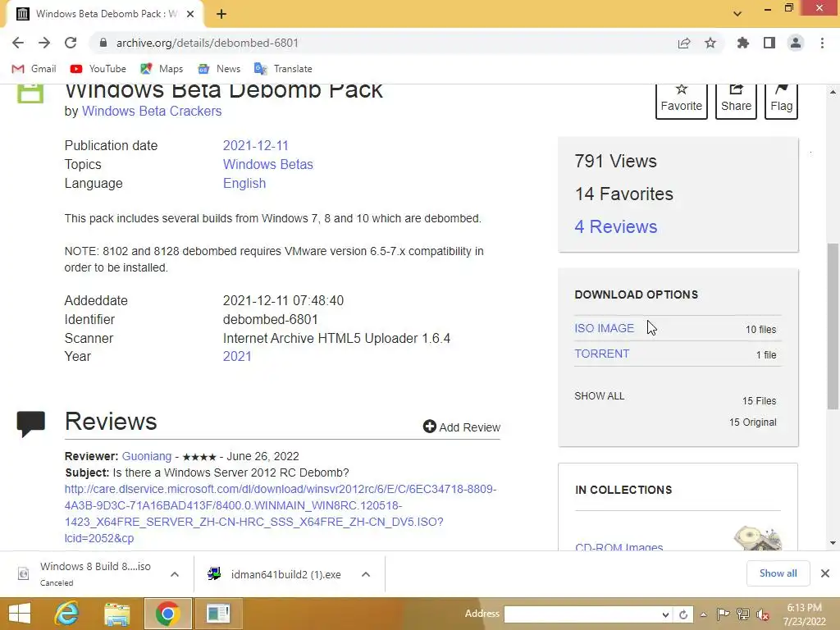Open the tab search chevron
The height and width of the screenshot is (630, 840).
(x=737, y=14)
